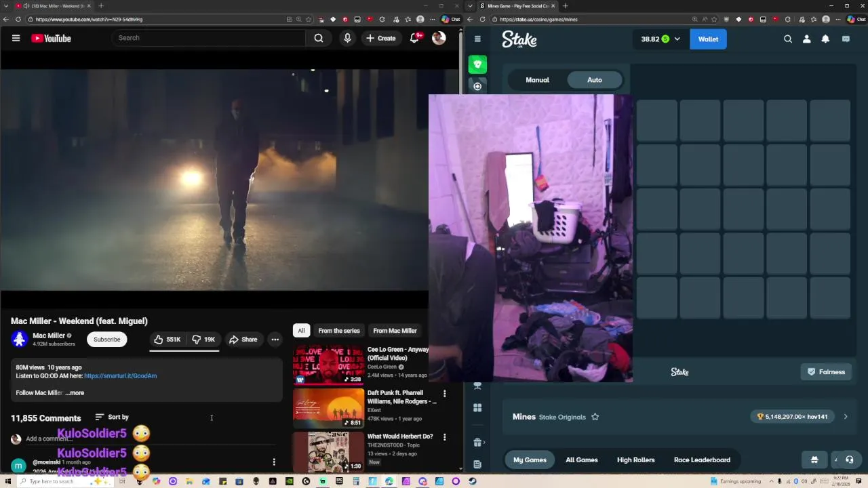Subscribe to the Mac Miller channel
The image size is (868, 488).
coord(106,340)
